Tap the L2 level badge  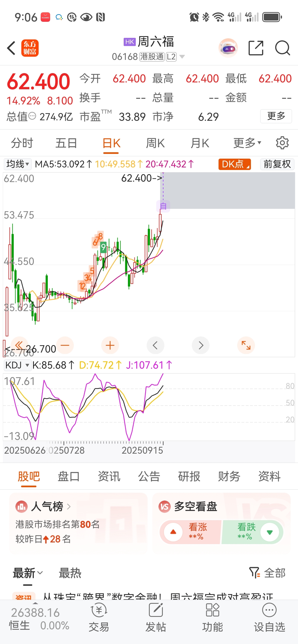[x=171, y=57]
